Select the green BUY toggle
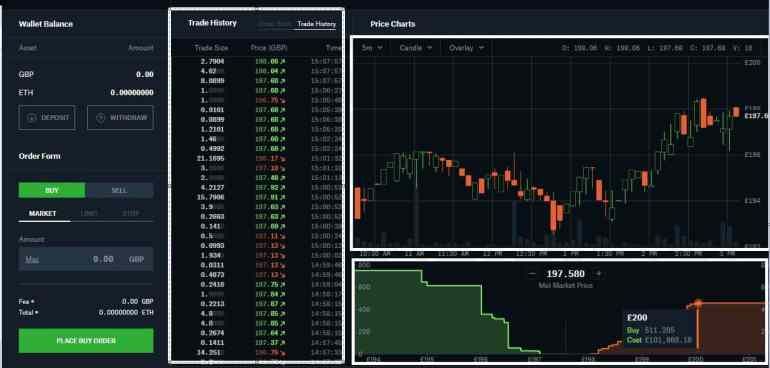770x368 pixels. [52, 190]
